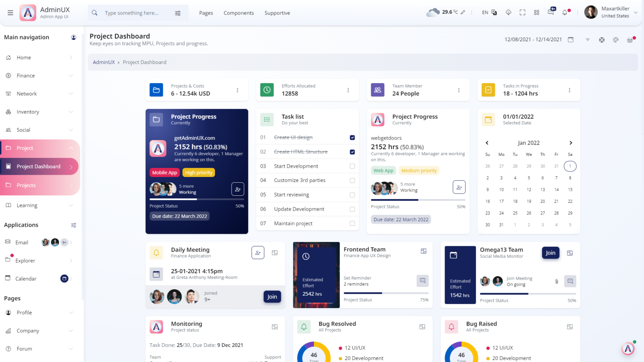Open the Maxartkiller profile dropdown

pos(610,12)
